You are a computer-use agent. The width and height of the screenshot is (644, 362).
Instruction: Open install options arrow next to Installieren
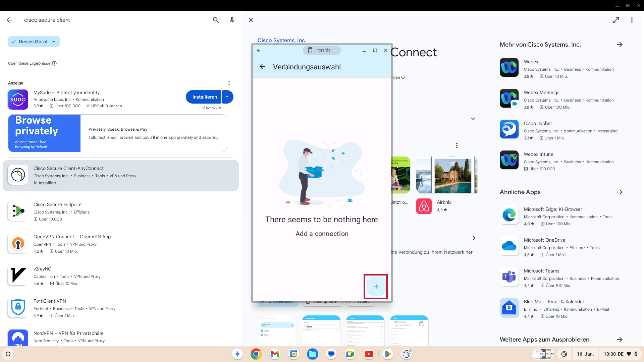(x=228, y=97)
